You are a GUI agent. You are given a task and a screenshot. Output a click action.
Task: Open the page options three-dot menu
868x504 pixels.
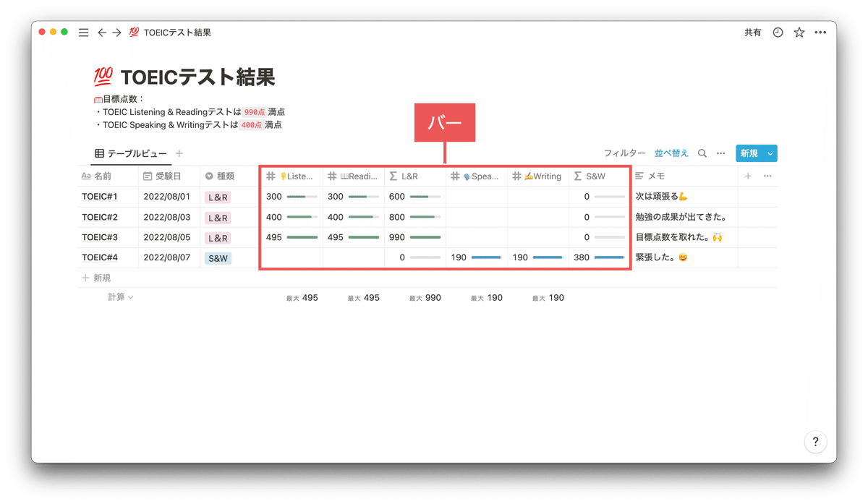(820, 33)
